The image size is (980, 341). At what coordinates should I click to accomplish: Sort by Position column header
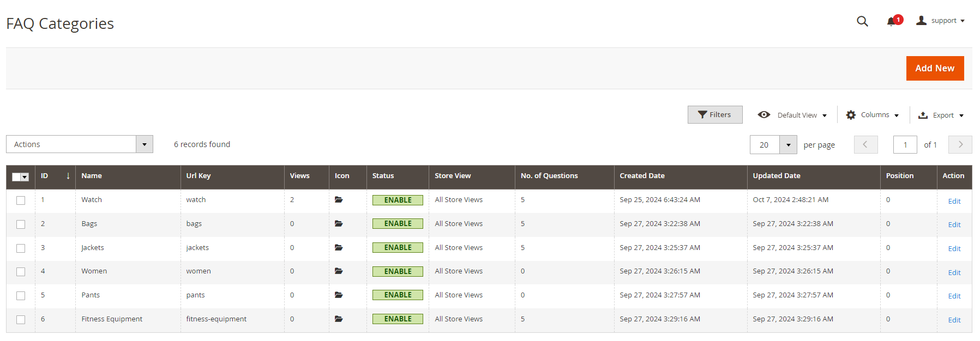(909, 176)
